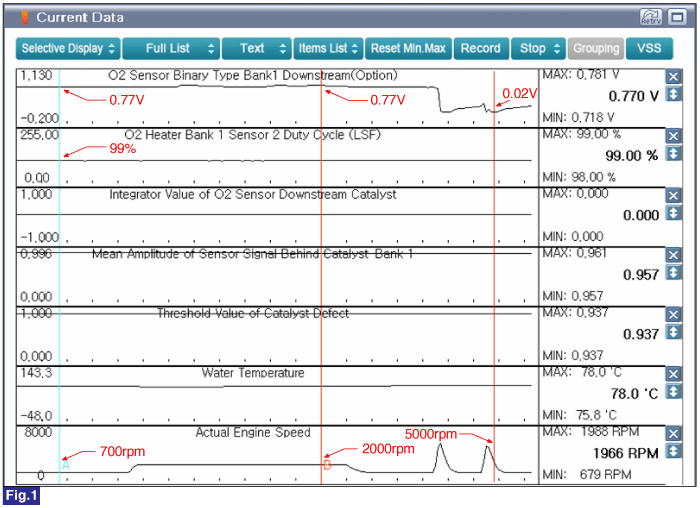This screenshot has width=700, height=508.
Task: Click the Current Data window title
Action: [80, 17]
